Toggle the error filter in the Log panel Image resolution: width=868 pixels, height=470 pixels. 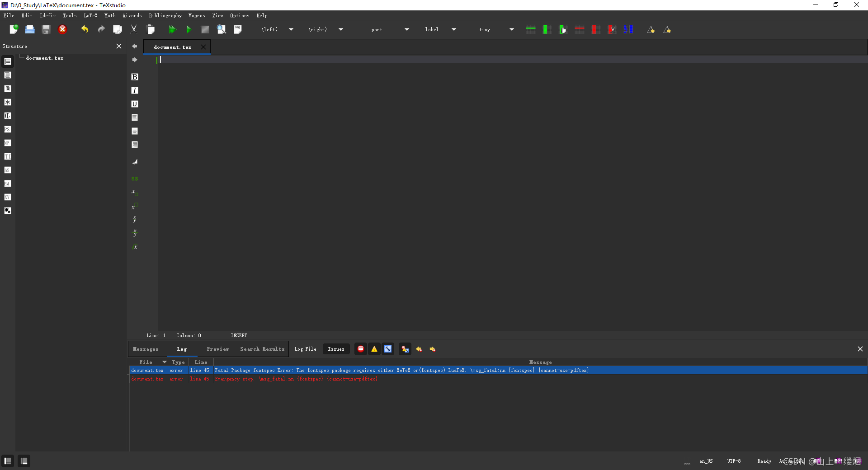point(361,349)
